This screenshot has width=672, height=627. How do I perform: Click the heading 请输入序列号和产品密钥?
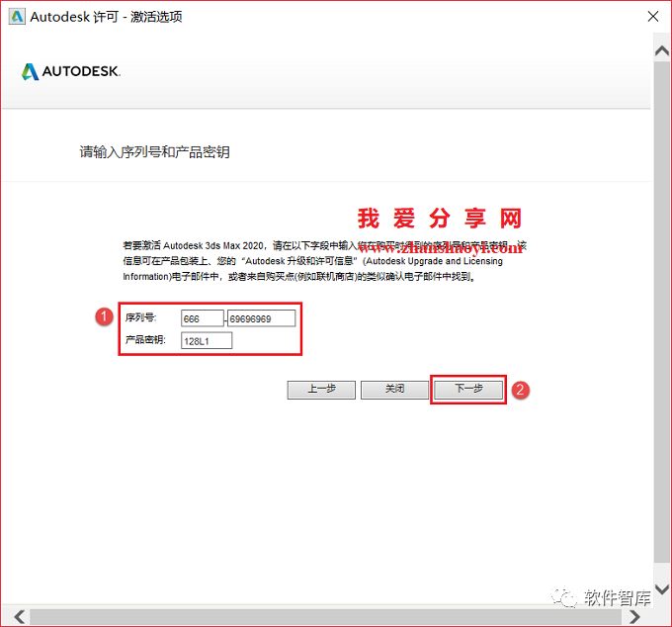pos(154,152)
